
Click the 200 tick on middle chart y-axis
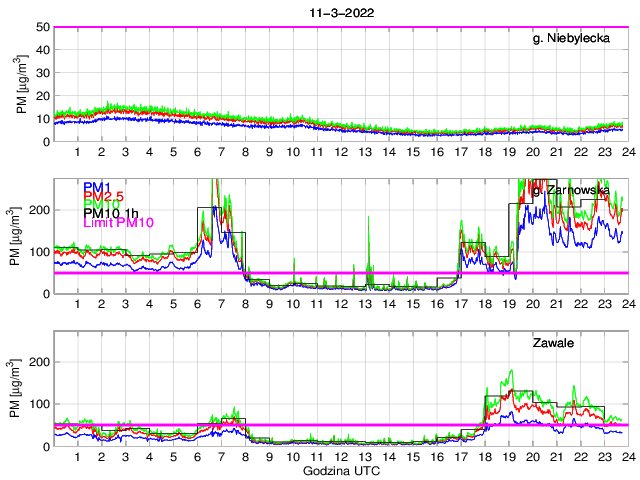click(41, 210)
